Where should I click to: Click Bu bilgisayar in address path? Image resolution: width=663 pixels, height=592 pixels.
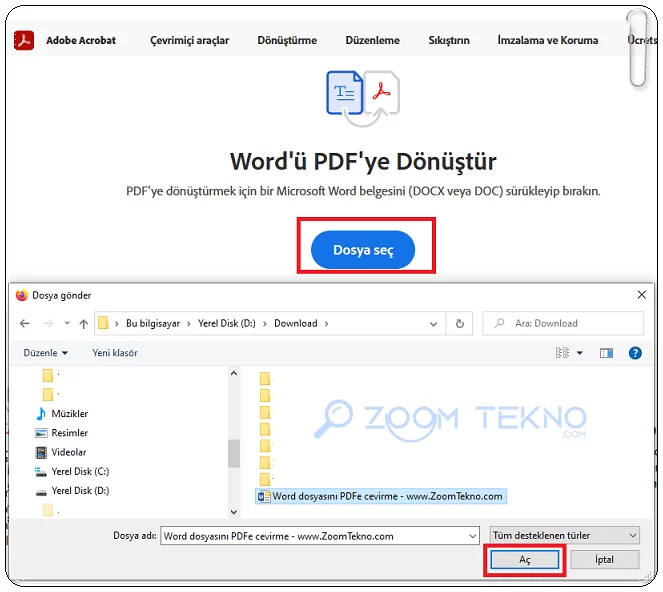[x=153, y=323]
